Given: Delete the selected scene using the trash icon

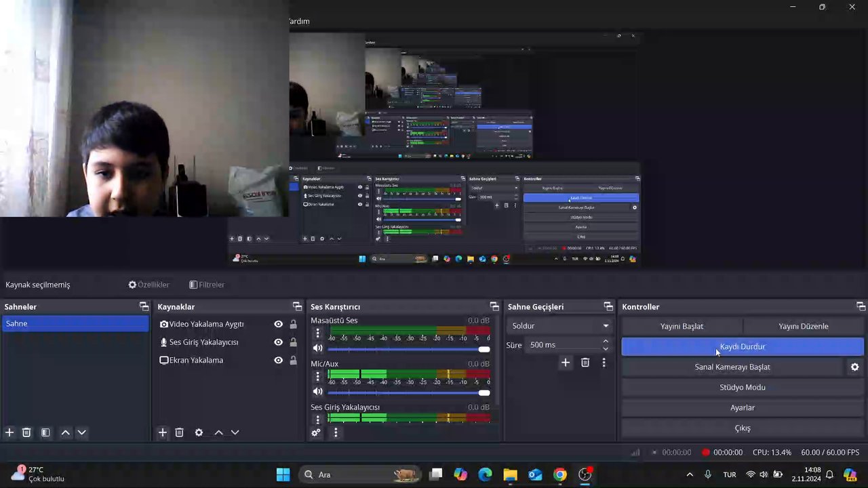Looking at the screenshot, I should coord(26,432).
